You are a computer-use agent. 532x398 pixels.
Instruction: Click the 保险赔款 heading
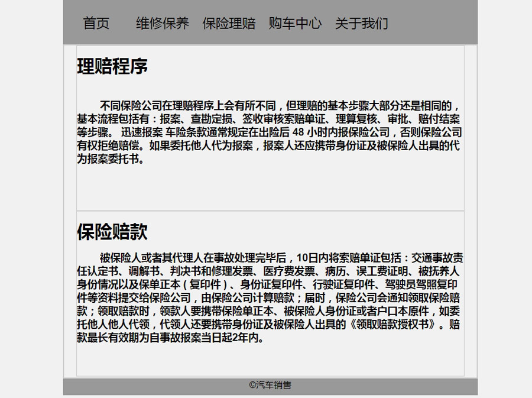pyautogui.click(x=112, y=232)
